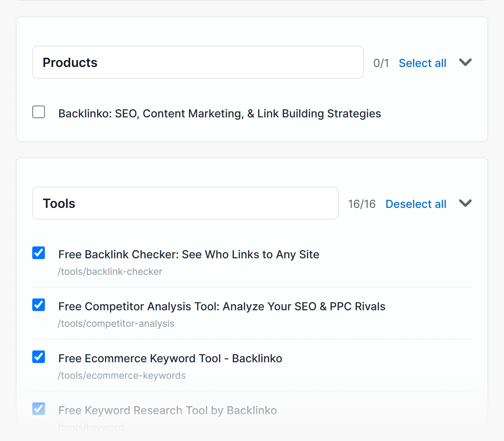Click Free Ecommerce Keyword Tool title
Screen dimensions: 504x441
170,358
